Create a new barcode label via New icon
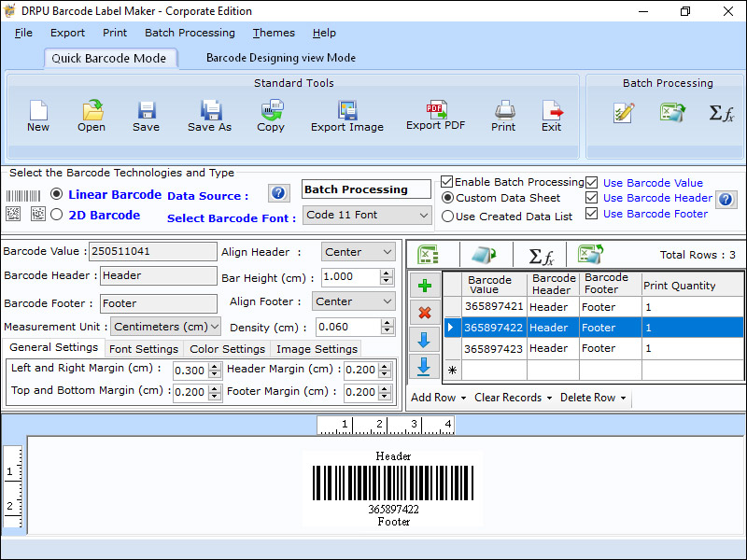747x560 pixels. click(38, 110)
